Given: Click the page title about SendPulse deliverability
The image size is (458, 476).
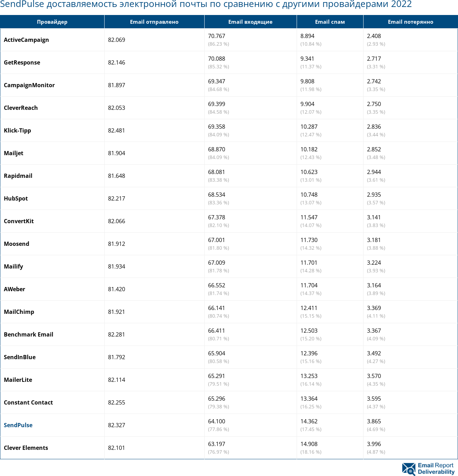Looking at the screenshot, I should (206, 5).
